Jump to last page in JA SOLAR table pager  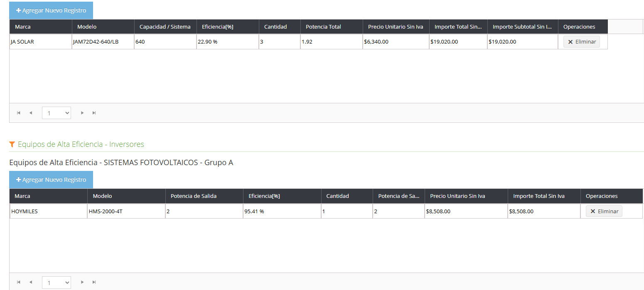point(94,113)
